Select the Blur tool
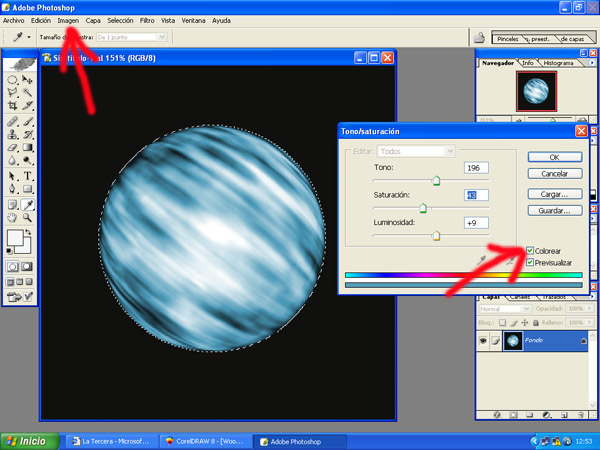Viewport: 600px width, 450px height. point(12,160)
